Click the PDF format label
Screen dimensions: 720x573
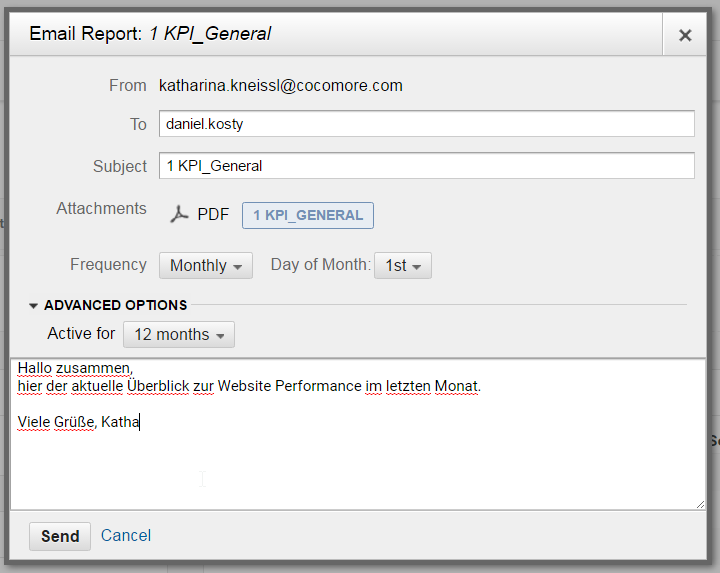coord(213,214)
